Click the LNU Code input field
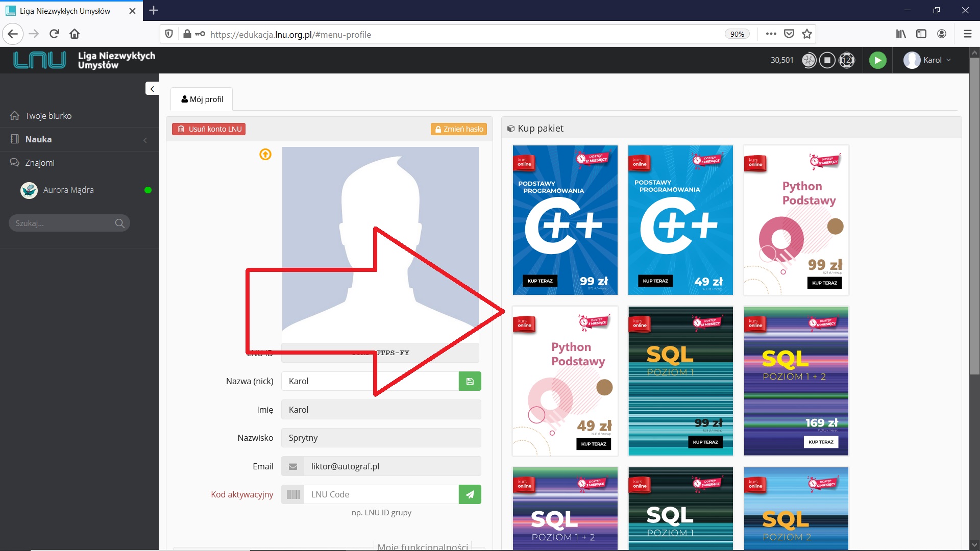980x551 pixels. point(381,494)
